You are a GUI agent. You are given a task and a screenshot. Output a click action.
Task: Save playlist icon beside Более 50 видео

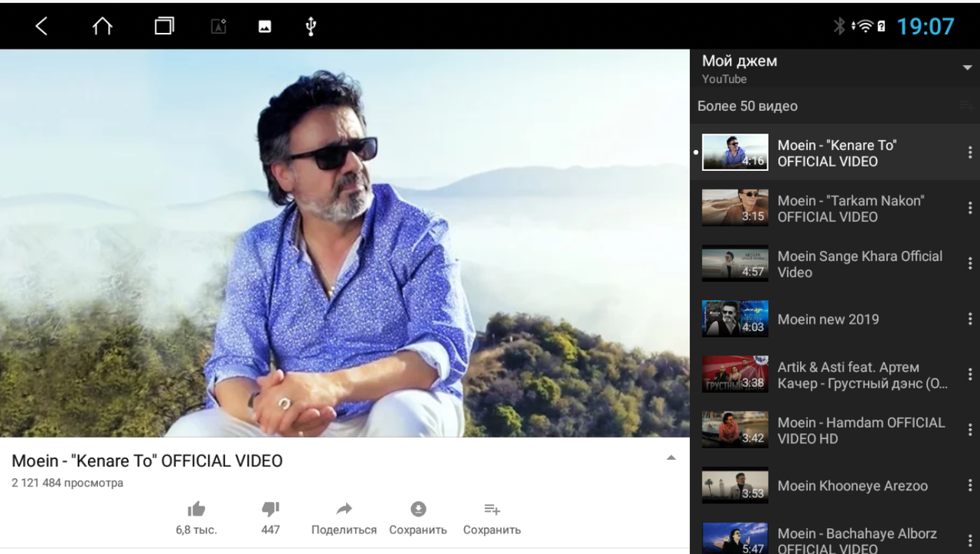(966, 106)
